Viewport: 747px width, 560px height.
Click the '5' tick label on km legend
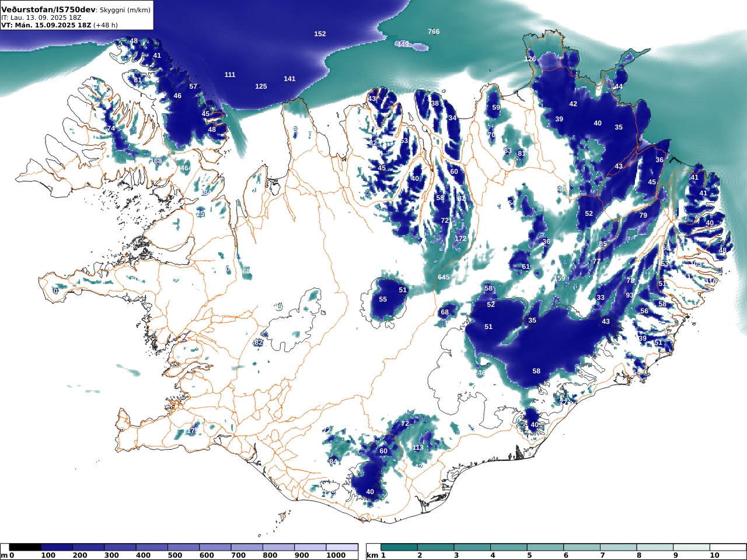click(530, 555)
